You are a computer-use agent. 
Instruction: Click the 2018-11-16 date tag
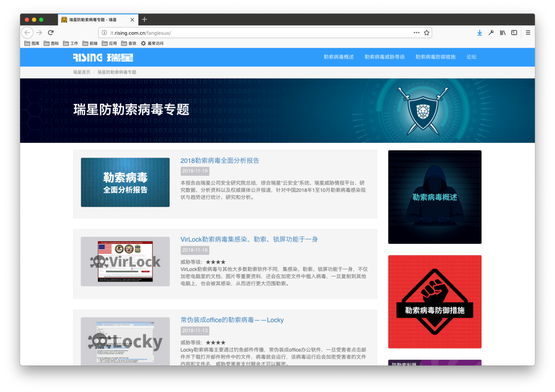(195, 250)
